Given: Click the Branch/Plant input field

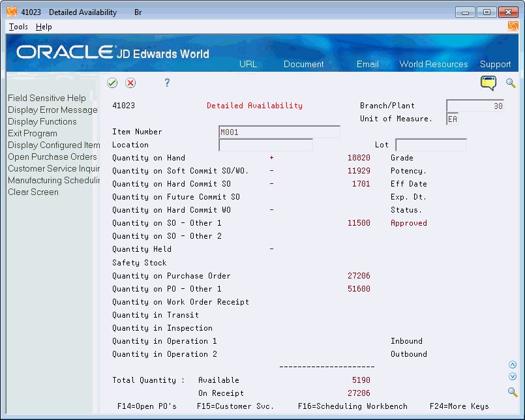Looking at the screenshot, I should click(x=475, y=106).
